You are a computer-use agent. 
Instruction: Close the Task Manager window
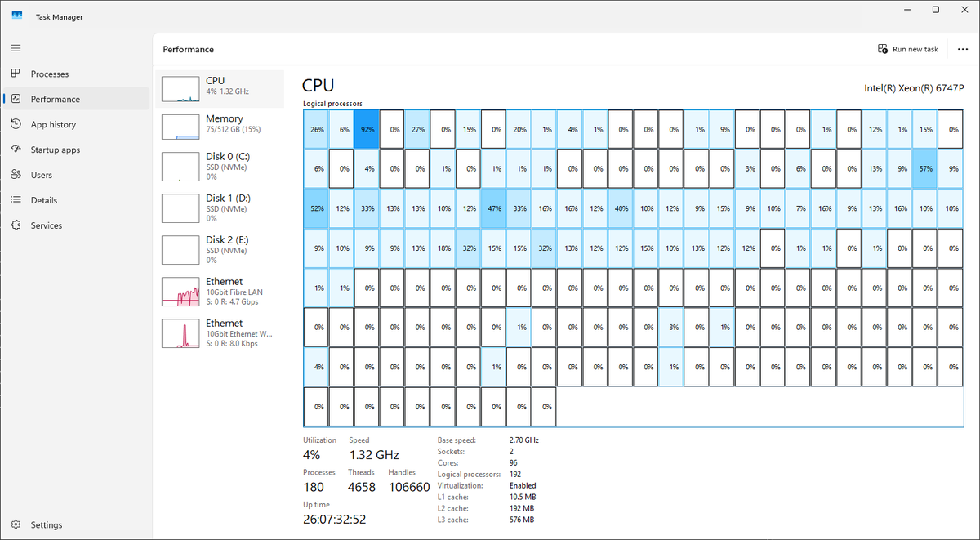point(964,10)
